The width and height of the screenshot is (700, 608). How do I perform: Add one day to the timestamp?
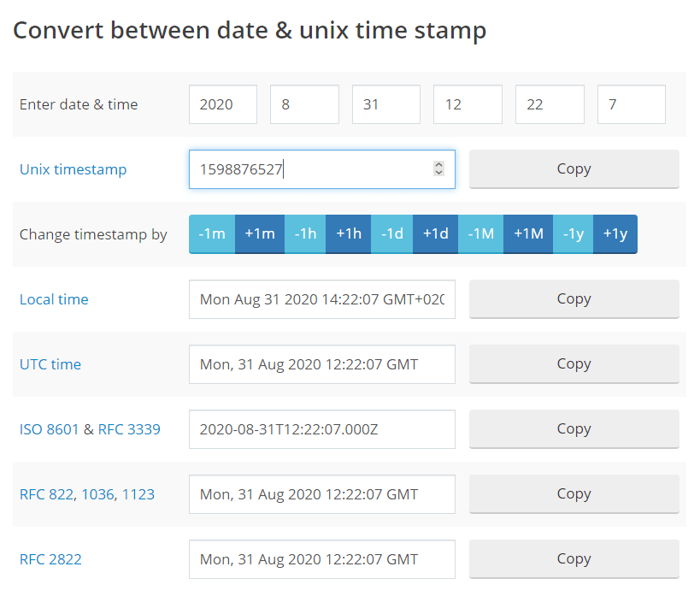pyautogui.click(x=435, y=233)
